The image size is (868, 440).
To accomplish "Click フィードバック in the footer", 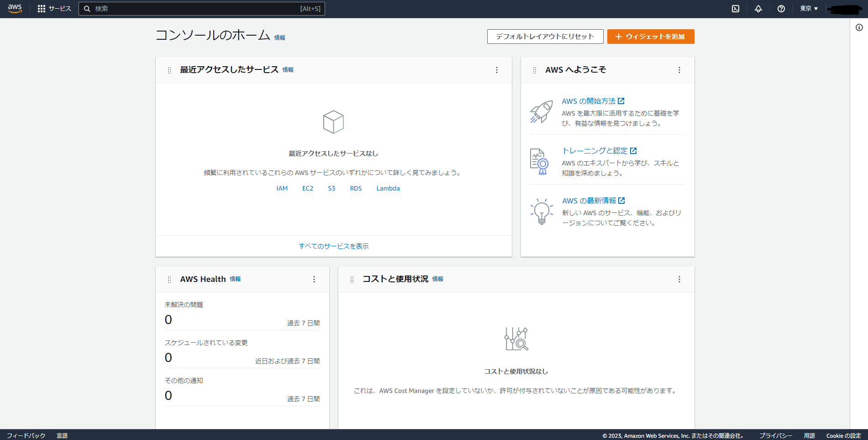I will click(x=26, y=435).
